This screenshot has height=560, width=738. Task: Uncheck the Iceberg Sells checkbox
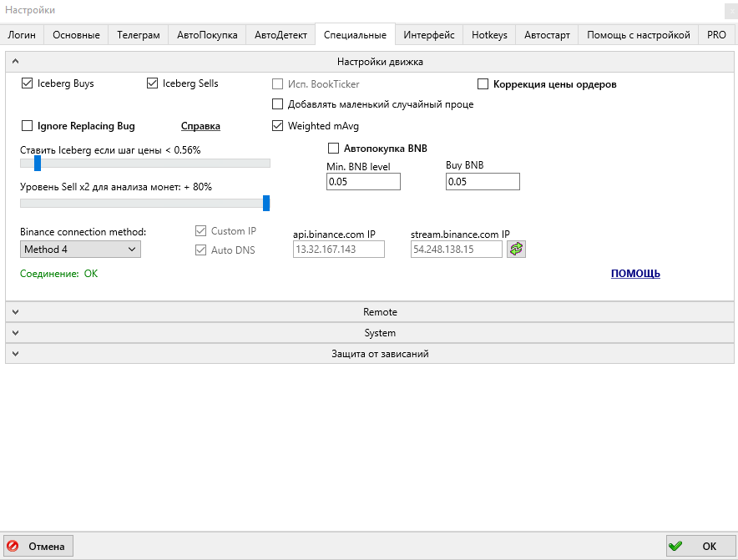point(153,83)
